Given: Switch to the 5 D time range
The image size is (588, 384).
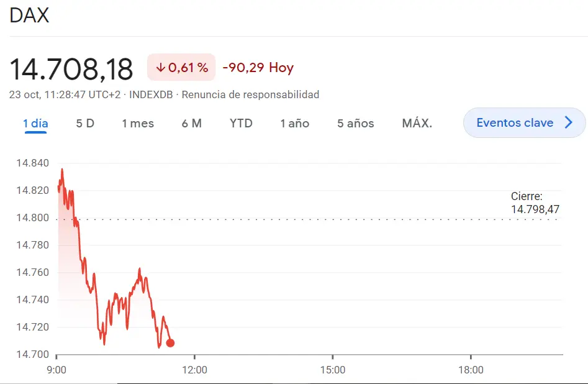Looking at the screenshot, I should [x=85, y=123].
